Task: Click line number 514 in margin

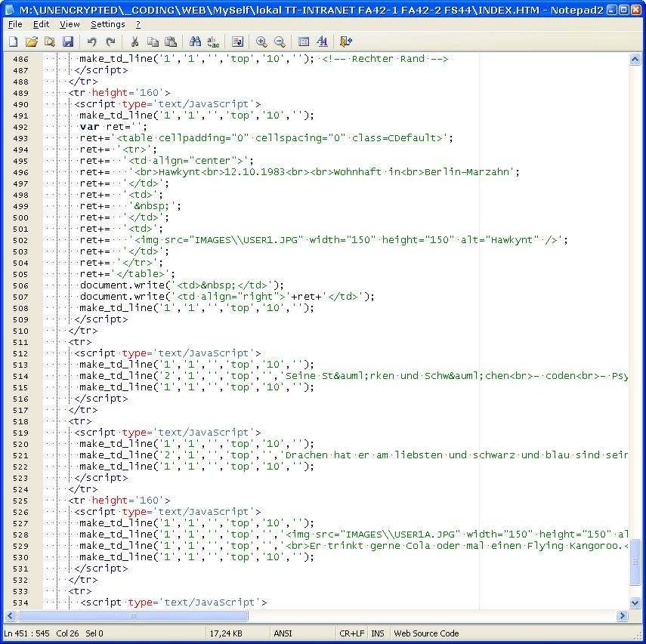Action: (20, 376)
